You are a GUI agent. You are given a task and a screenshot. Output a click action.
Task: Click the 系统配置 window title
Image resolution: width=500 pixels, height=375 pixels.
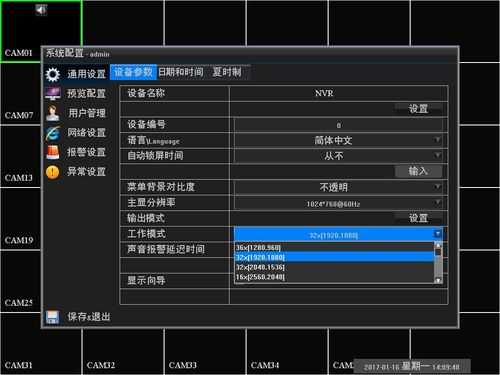65,53
